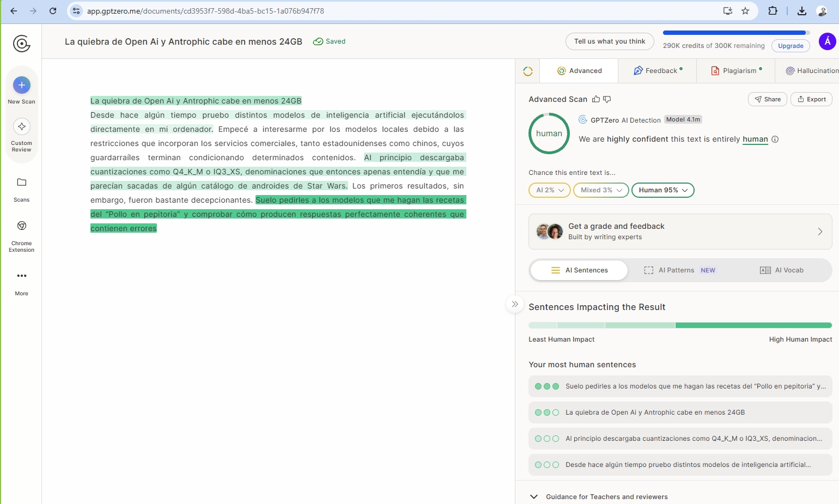Click Tell us what you think

tap(610, 41)
